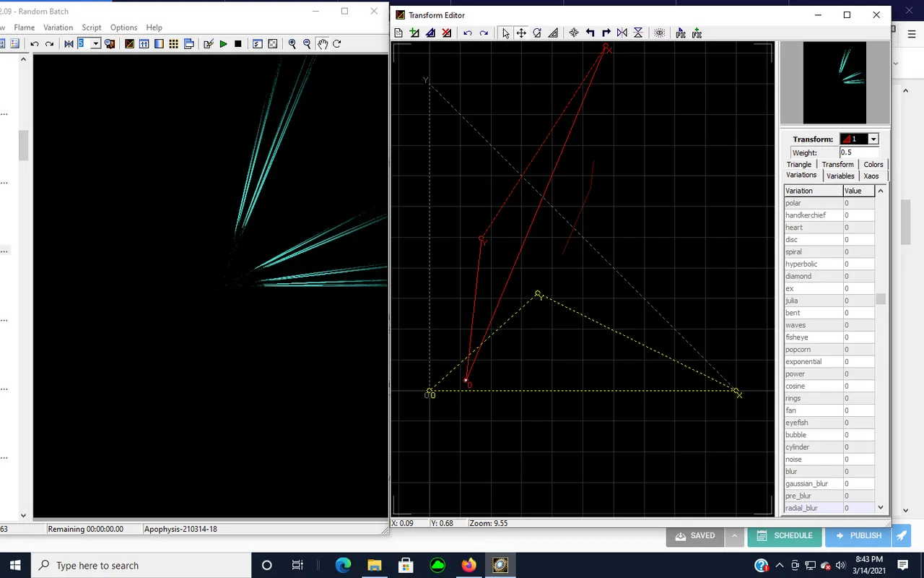Flip triangle vertically
The width and height of the screenshot is (924, 578).
(x=638, y=33)
